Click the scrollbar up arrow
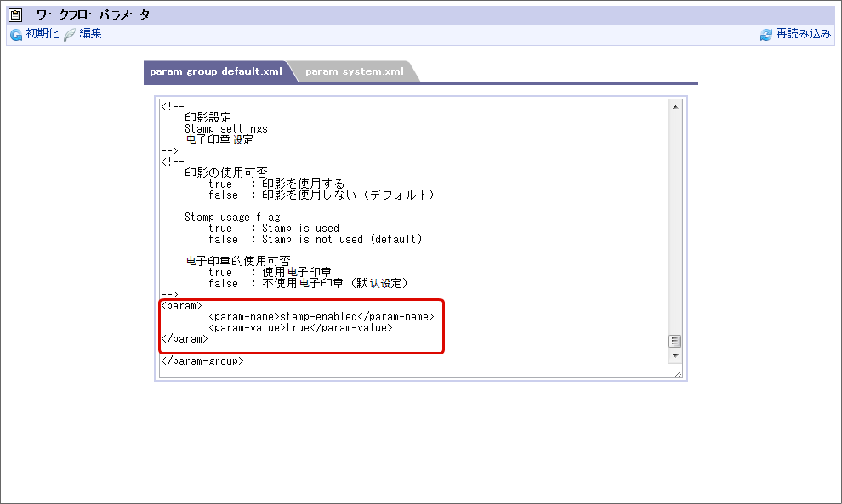Image resolution: width=842 pixels, height=504 pixels. [x=675, y=107]
